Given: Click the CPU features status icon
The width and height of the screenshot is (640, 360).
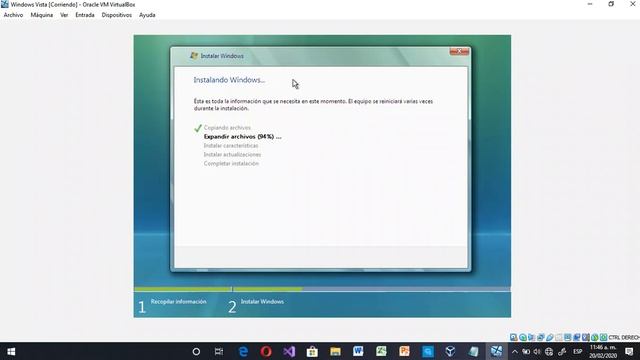Looking at the screenshot, I should pyautogui.click(x=586, y=337).
